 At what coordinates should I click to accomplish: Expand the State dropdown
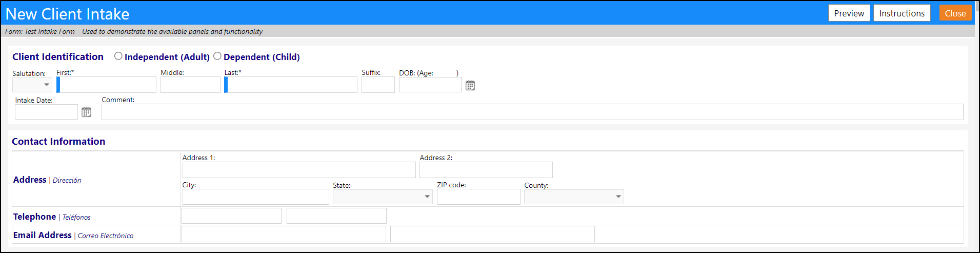click(383, 197)
